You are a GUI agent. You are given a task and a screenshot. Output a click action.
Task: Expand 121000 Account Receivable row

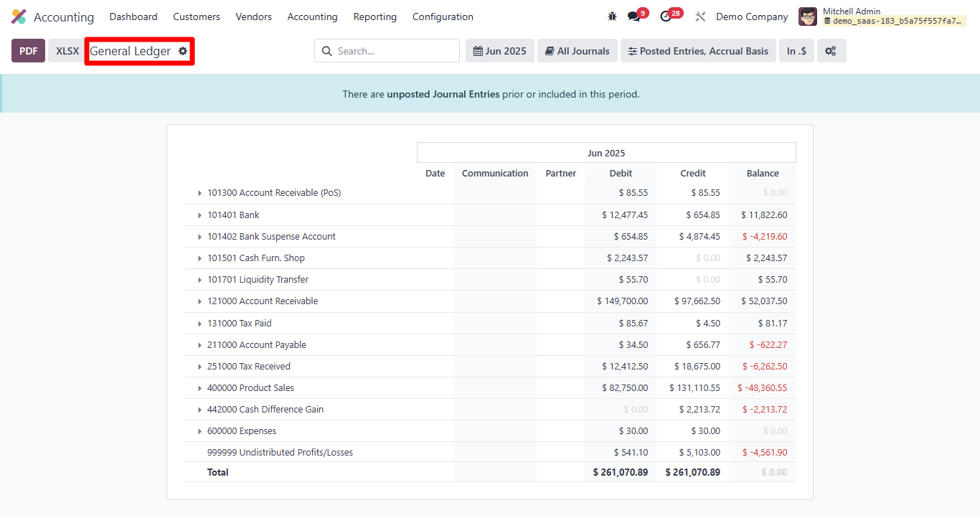coord(200,301)
